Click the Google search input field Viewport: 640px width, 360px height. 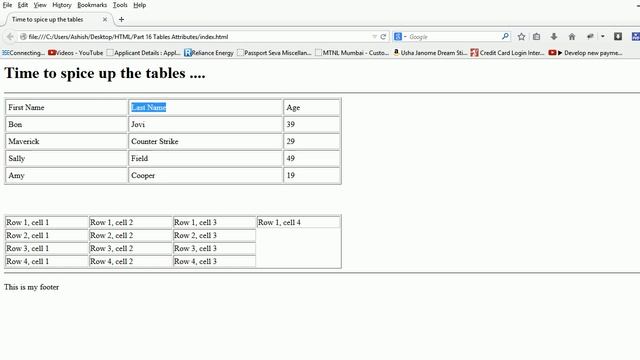tap(453, 37)
